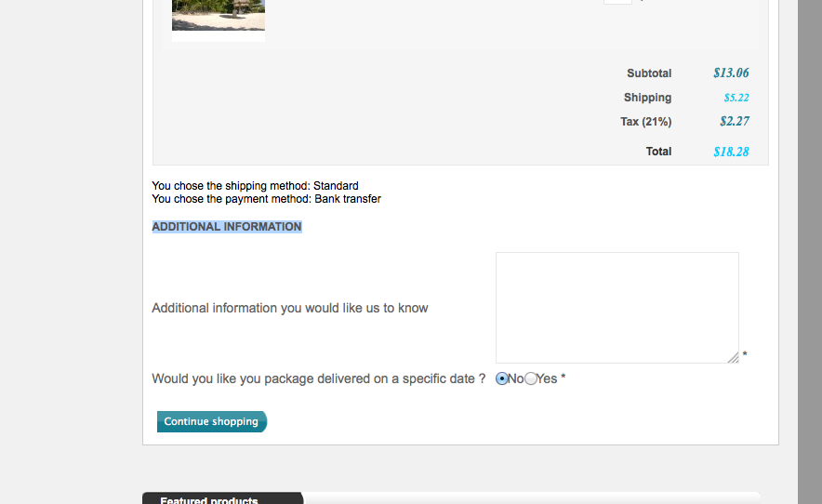This screenshot has height=504, width=822.
Task: Click the $18.28 total amount
Action: pyautogui.click(x=731, y=152)
